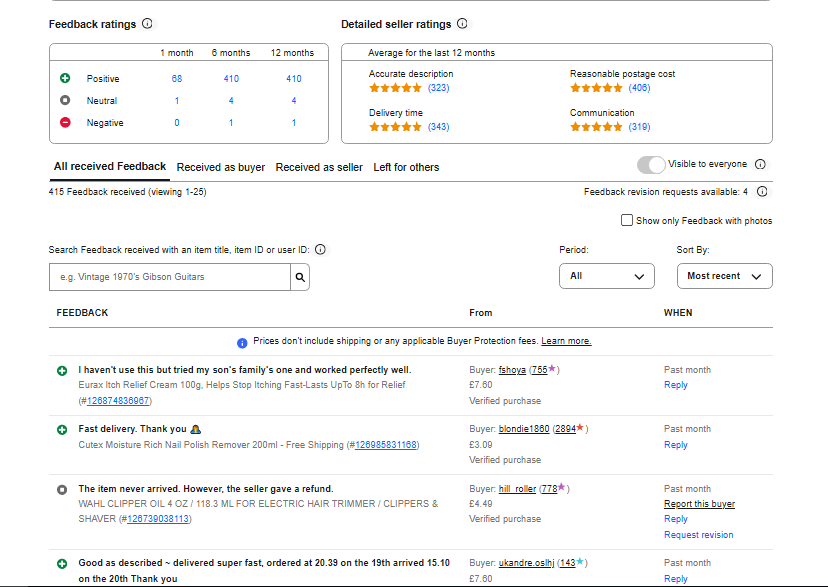This screenshot has height=587, width=828.
Task: Click info icon next to revision requests available
Action: click(x=762, y=192)
